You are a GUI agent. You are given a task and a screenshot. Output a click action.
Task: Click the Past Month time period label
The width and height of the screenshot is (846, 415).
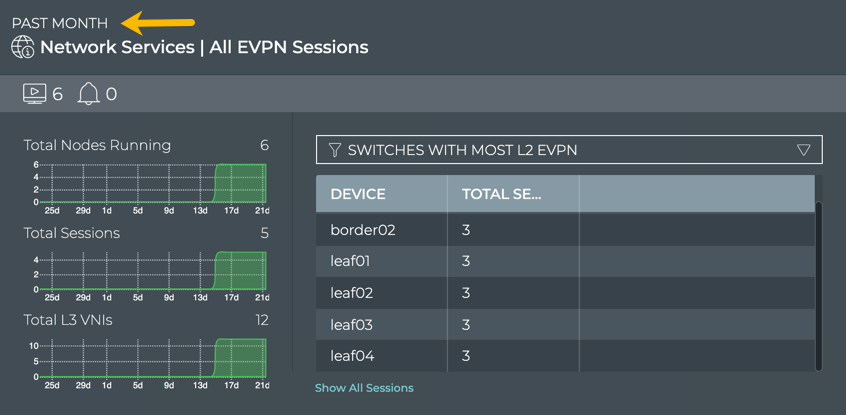[x=60, y=23]
